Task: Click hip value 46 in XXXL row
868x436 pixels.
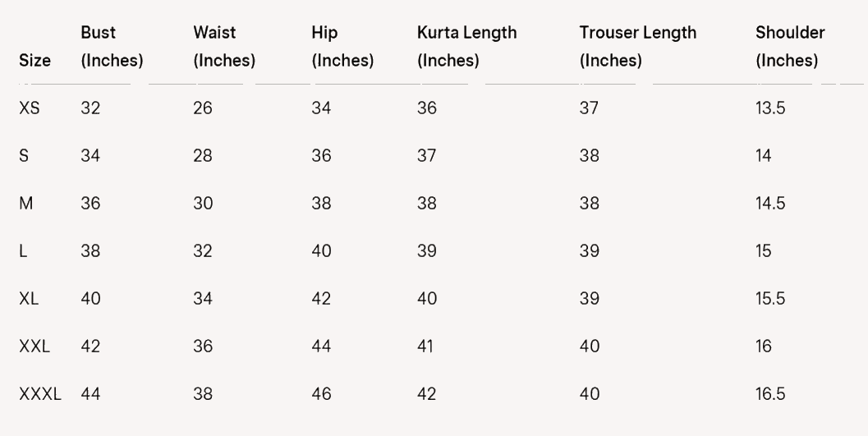Action: coord(321,394)
